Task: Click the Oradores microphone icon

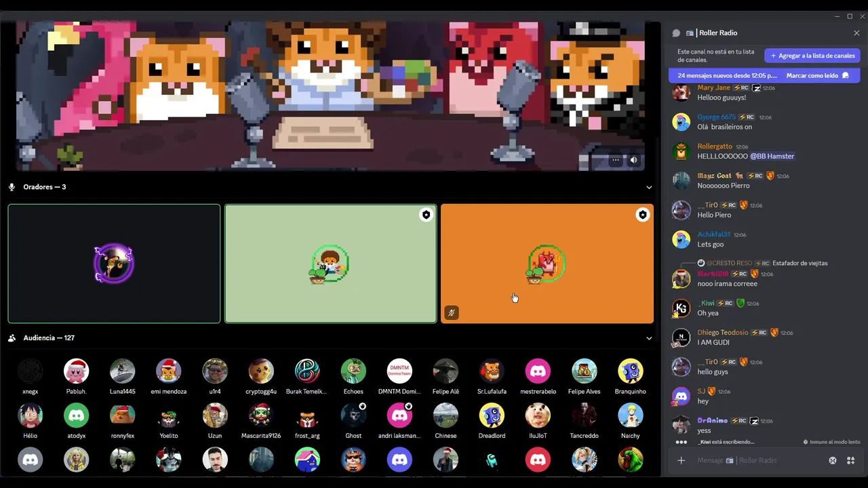Action: coord(12,187)
